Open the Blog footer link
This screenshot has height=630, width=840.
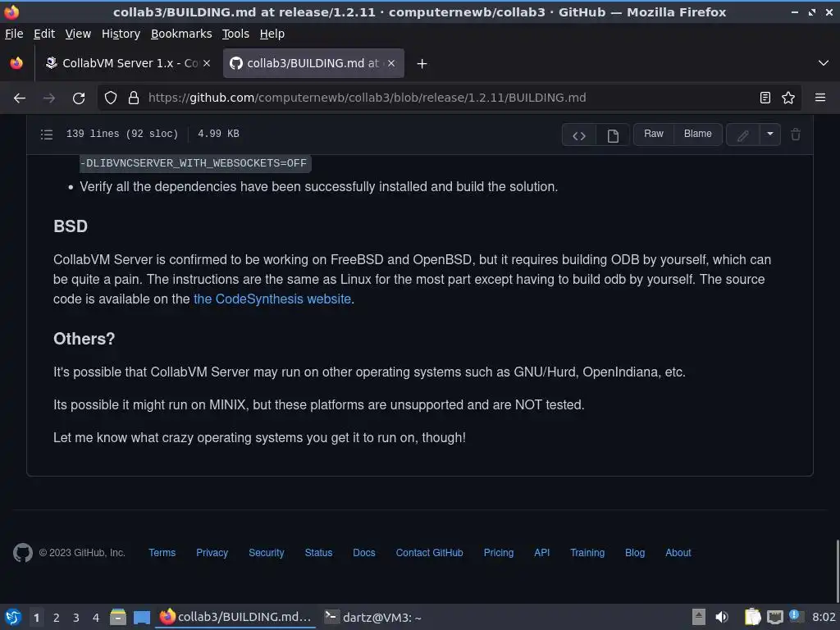[635, 553]
